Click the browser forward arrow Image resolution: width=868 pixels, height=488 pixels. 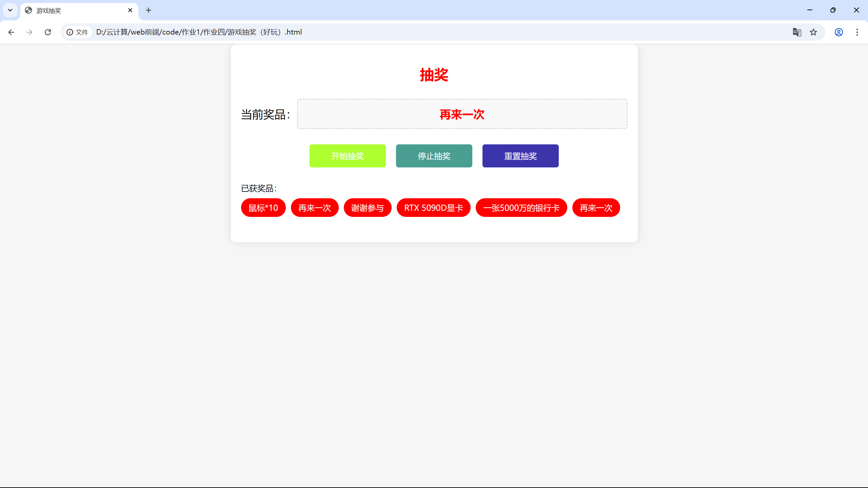[29, 32]
